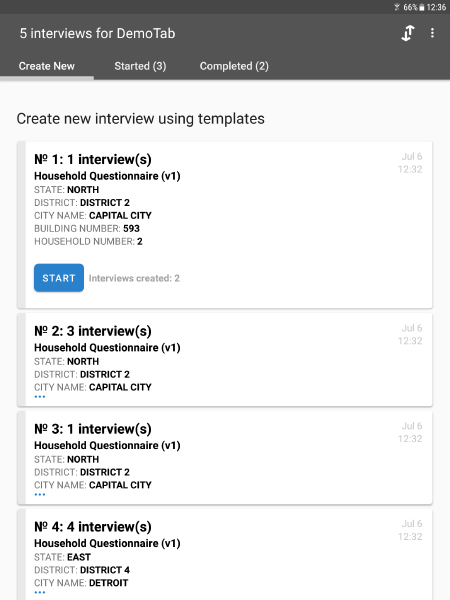Open the three-dot overflow menu
450x600 pixels.
coord(432,33)
